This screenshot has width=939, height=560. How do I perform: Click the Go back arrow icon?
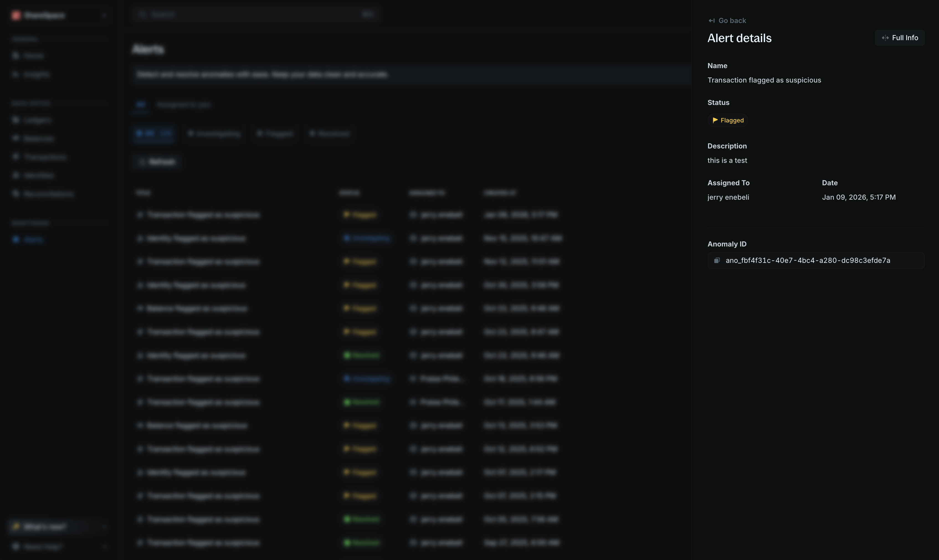click(x=712, y=20)
